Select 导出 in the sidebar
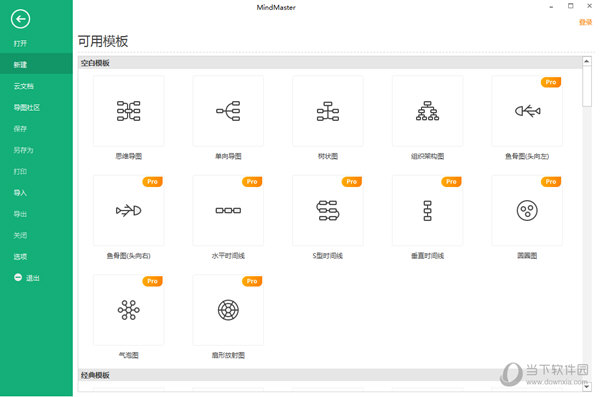600x397 pixels. point(20,214)
